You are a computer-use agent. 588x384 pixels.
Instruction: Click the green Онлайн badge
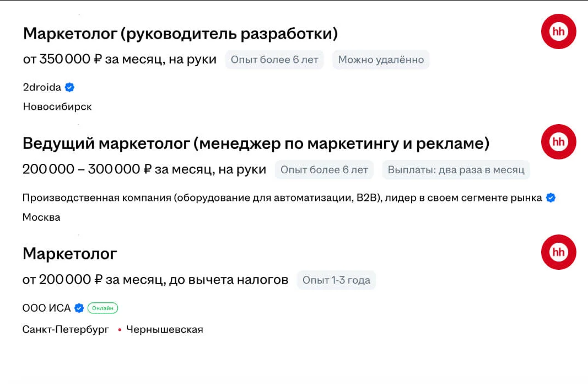(x=103, y=308)
